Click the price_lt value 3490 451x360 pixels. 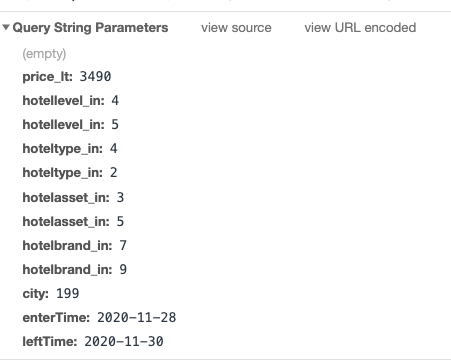95,77
